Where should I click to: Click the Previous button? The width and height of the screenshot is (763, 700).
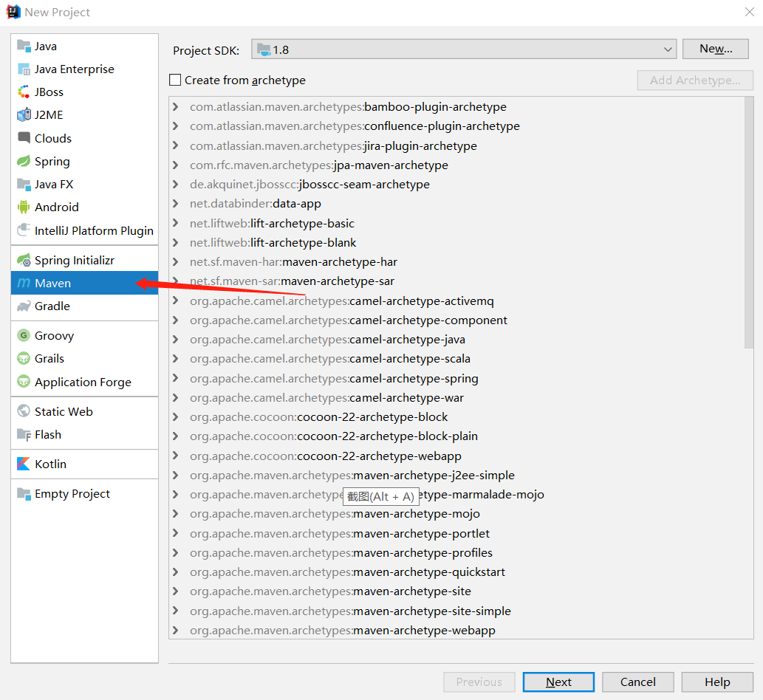coord(479,682)
